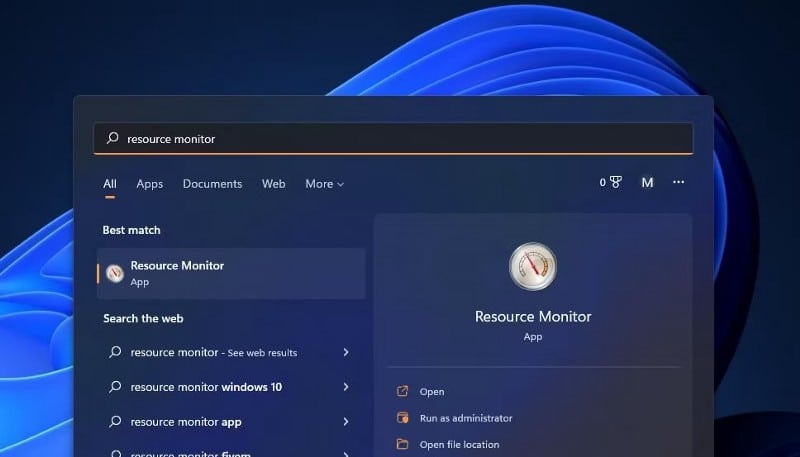Expand arrow for 'resource monitor app'
Viewport: 800px width, 457px height.
click(x=346, y=422)
